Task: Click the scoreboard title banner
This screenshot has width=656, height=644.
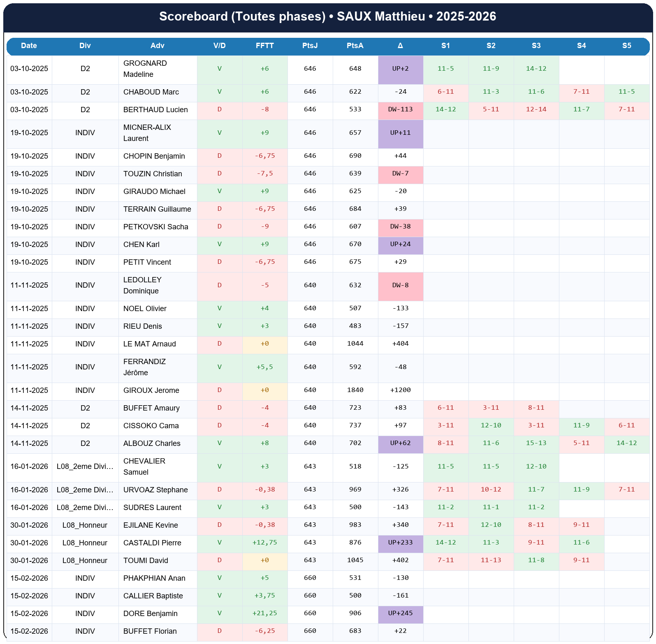Action: 328,16
